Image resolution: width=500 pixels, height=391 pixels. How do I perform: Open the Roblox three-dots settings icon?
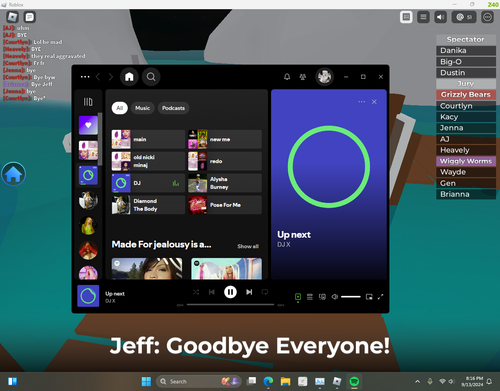[487, 17]
